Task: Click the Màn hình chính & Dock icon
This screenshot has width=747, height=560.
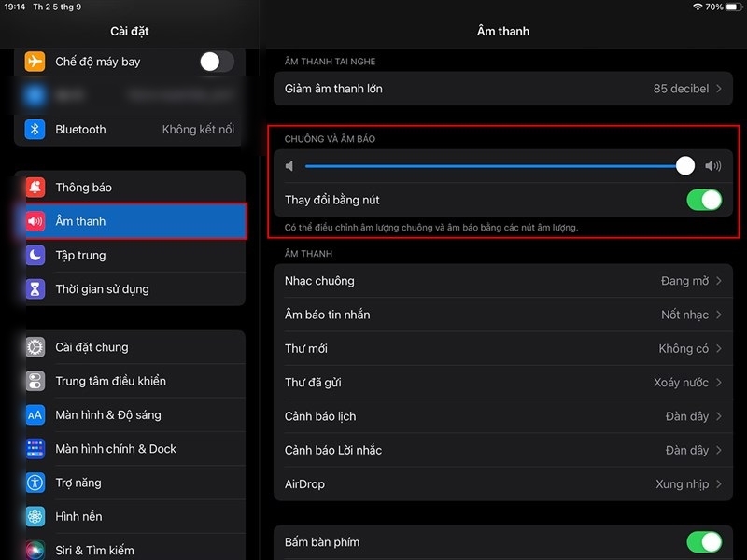Action: tap(35, 449)
